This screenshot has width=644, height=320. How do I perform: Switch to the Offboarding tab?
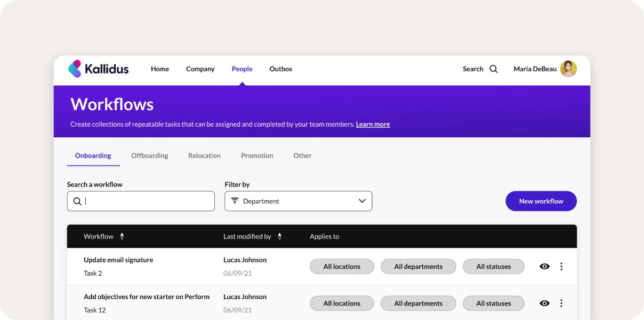(150, 155)
